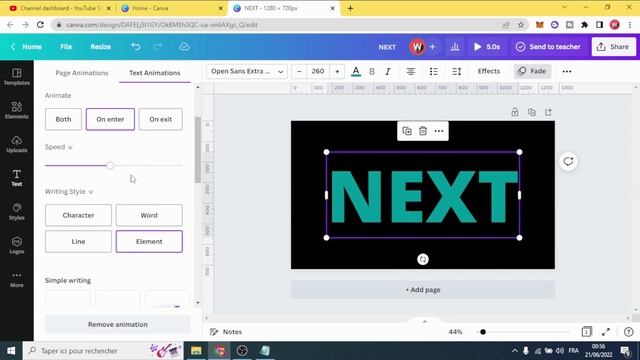Open more options for selected element
The height and width of the screenshot is (360, 640).
(439, 131)
